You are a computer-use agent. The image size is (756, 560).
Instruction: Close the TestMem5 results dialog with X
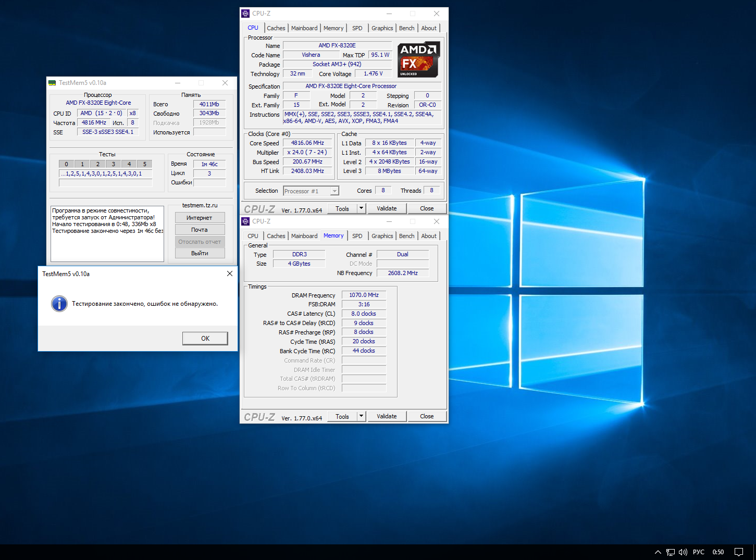(x=230, y=273)
